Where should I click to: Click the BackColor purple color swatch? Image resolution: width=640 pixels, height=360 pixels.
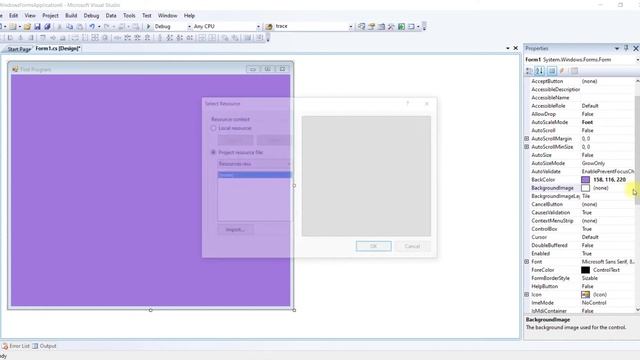point(585,180)
